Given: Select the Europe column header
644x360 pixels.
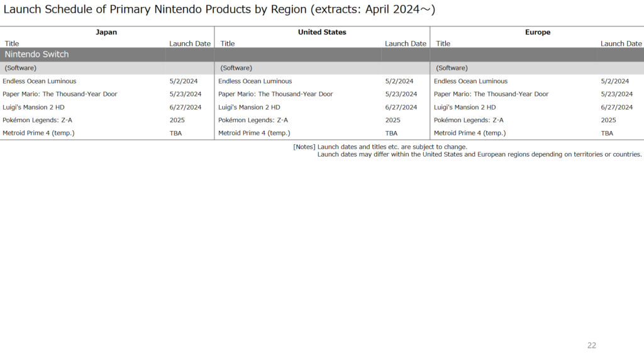Looking at the screenshot, I should 538,32.
